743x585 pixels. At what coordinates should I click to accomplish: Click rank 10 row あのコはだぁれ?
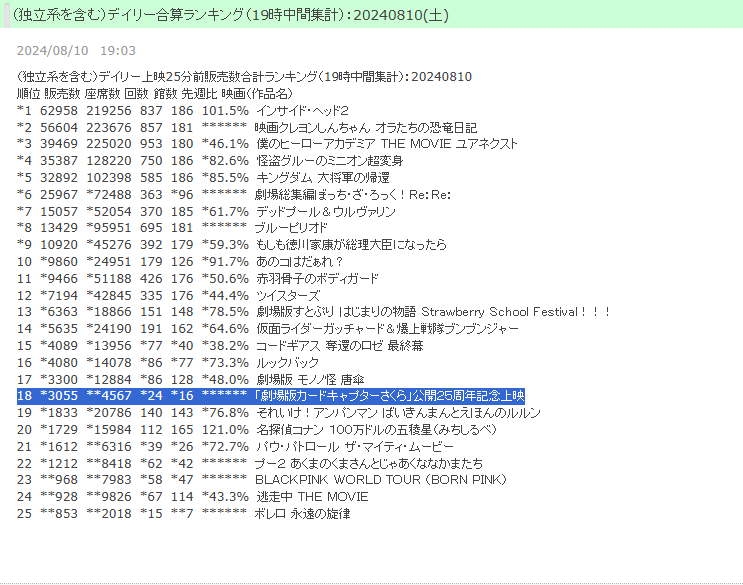(x=180, y=261)
